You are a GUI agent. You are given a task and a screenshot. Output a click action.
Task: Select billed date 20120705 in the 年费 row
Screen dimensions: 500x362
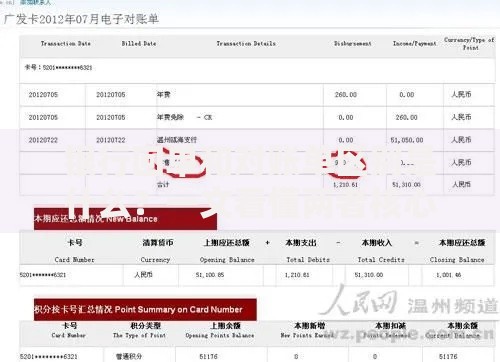111,95
